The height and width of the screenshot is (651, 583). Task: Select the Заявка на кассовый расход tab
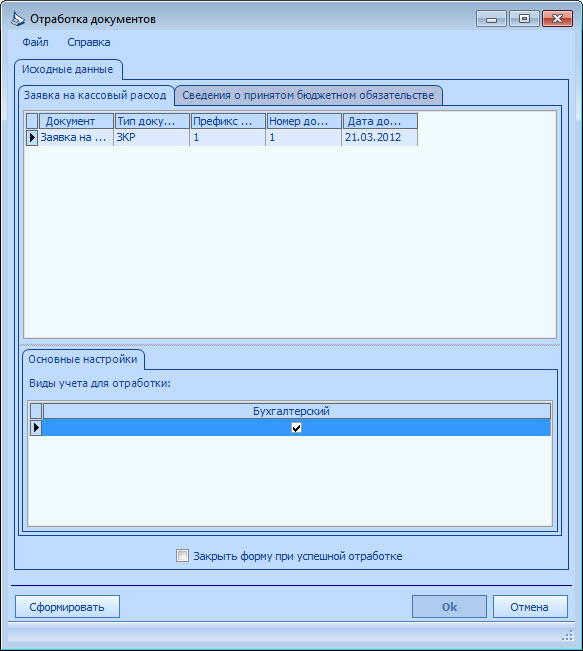95,95
